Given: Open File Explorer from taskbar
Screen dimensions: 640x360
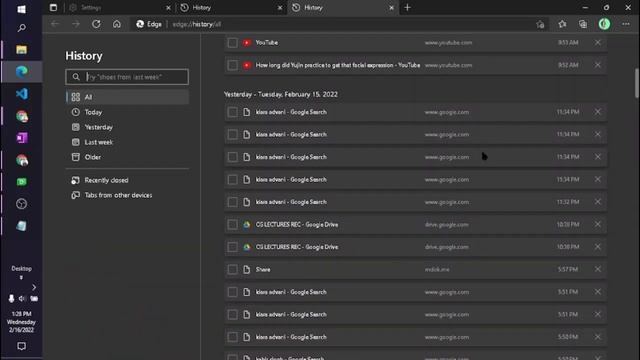Looking at the screenshot, I should 21,49.
